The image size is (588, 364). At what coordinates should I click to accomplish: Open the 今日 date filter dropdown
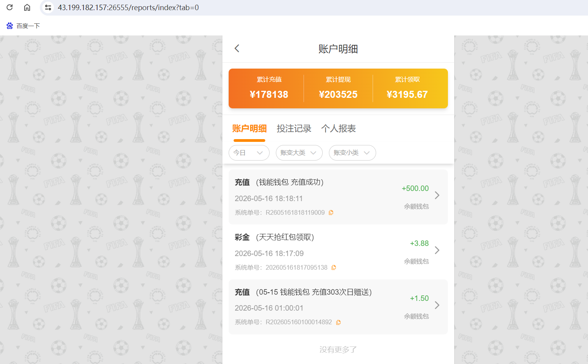pyautogui.click(x=249, y=153)
